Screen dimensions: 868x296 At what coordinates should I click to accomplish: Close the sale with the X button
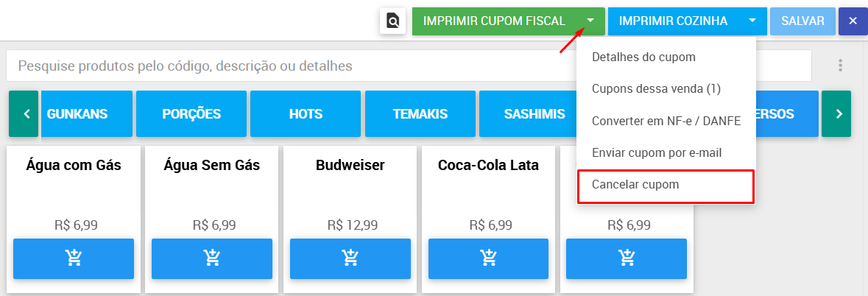(x=853, y=21)
